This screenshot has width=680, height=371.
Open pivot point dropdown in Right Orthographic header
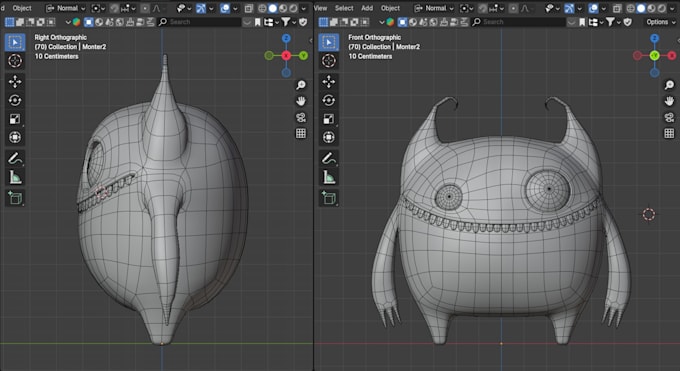[x=98, y=9]
